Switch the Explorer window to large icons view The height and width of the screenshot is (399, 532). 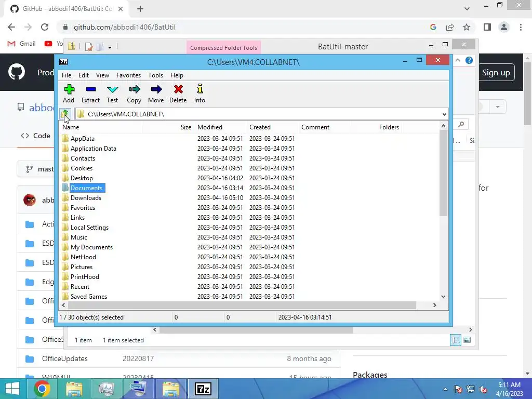coord(467,340)
